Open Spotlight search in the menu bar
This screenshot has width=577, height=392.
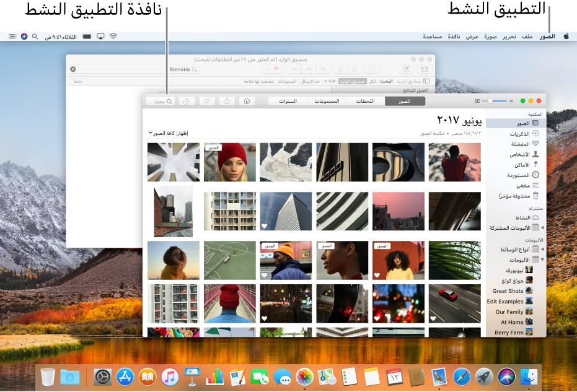[x=35, y=37]
